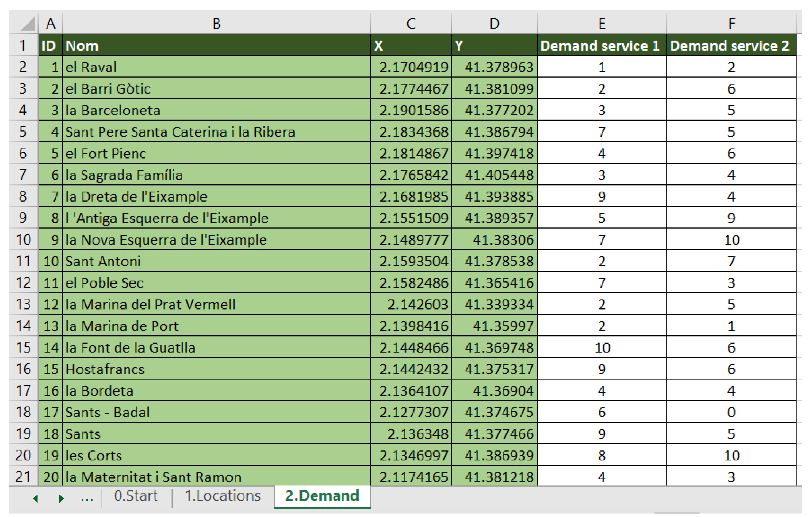Click Demand service 2 value 0 for Sants - Badal
Image resolution: width=812 pixels, height=517 pixels.
point(731,412)
